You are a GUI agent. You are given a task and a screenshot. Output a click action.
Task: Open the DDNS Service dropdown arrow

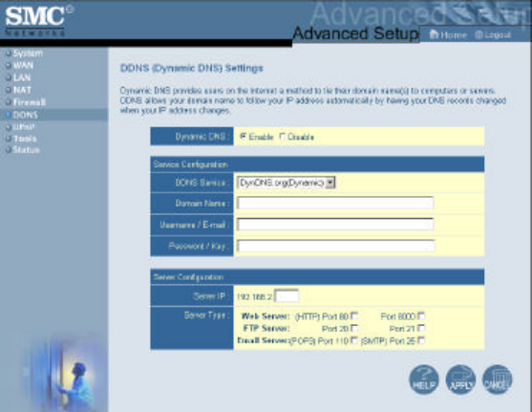[330, 183]
